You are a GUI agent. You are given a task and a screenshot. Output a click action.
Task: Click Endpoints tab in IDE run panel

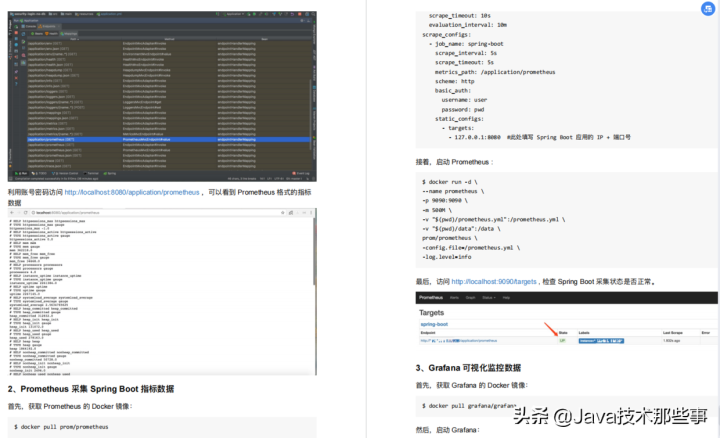pyautogui.click(x=47, y=27)
